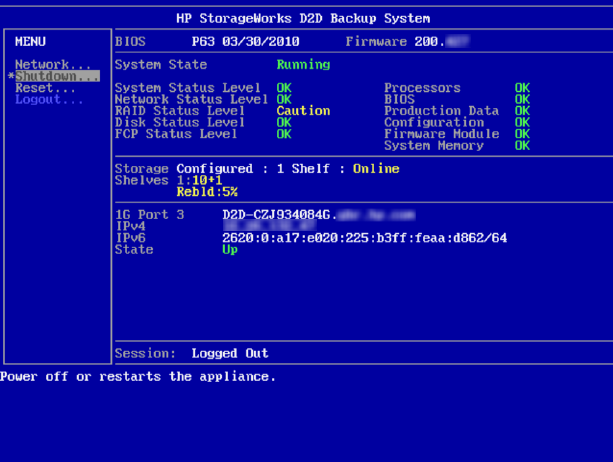The height and width of the screenshot is (462, 613).
Task: Click the Logged Out session status
Action: [230, 353]
